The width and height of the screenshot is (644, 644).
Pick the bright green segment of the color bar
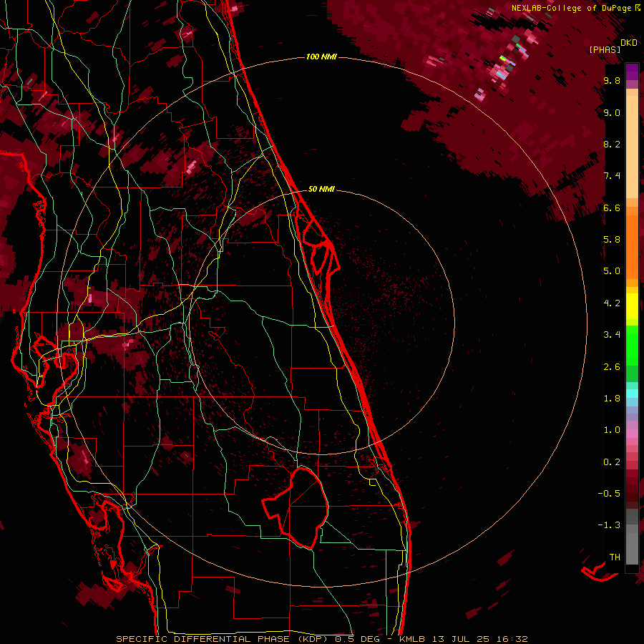[x=632, y=345]
